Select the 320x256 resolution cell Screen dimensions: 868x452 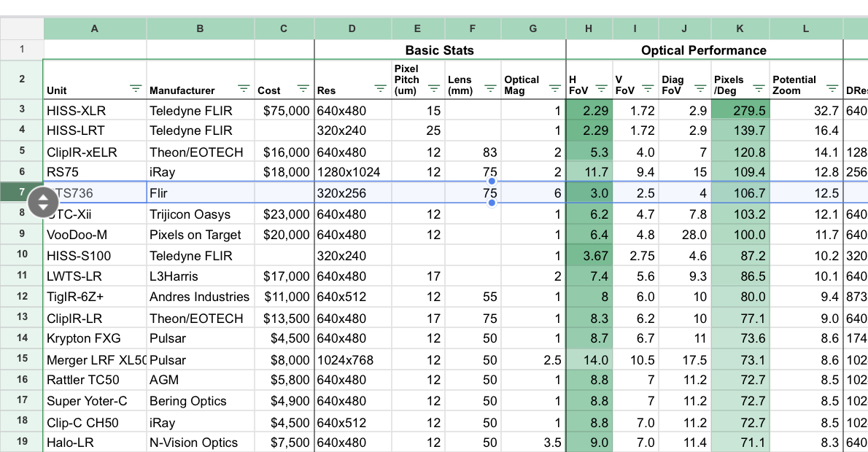click(x=352, y=193)
